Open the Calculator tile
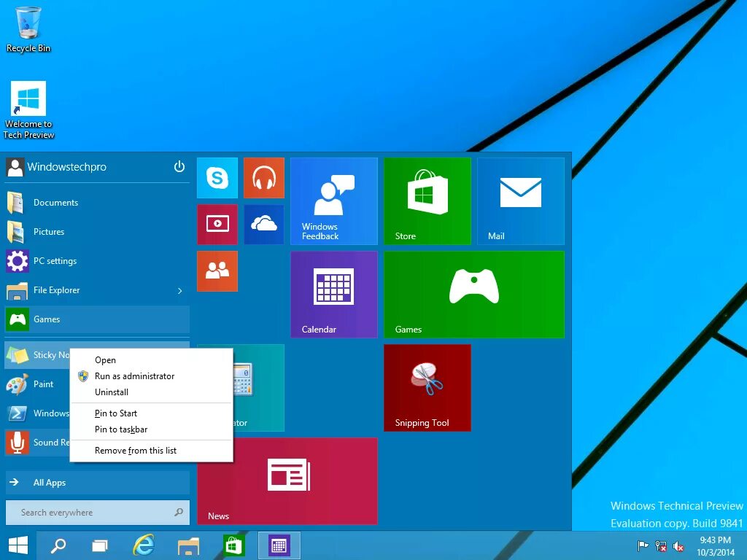The width and height of the screenshot is (747, 560). pyautogui.click(x=259, y=388)
